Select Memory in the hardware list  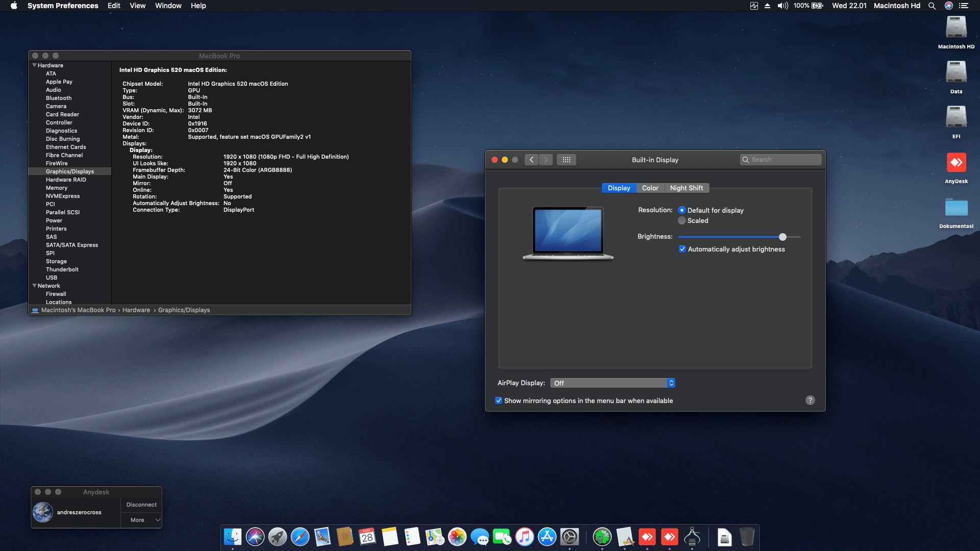(57, 188)
